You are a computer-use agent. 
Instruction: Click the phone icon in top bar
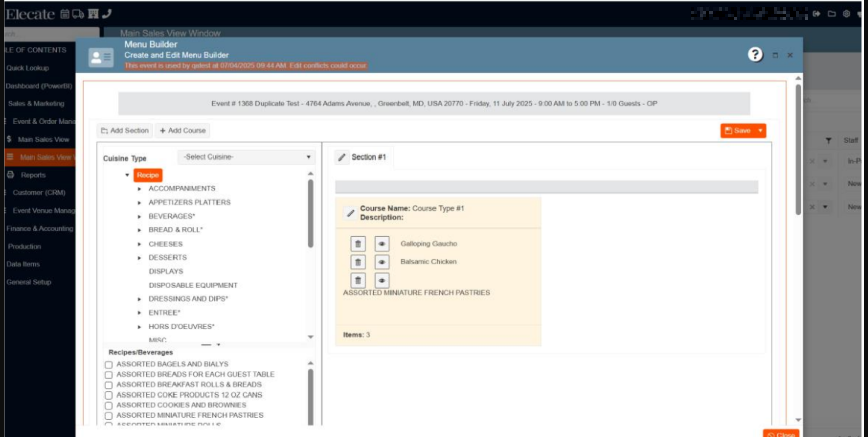click(x=107, y=14)
